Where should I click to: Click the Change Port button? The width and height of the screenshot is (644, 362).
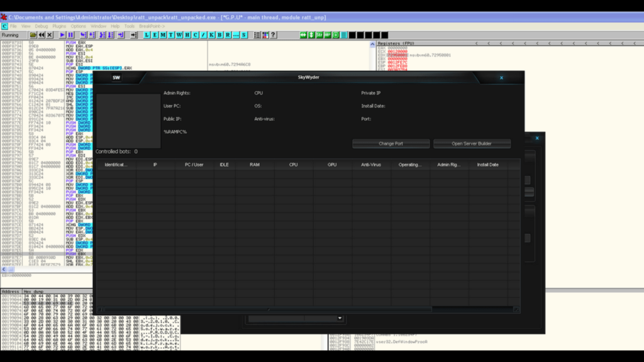391,144
